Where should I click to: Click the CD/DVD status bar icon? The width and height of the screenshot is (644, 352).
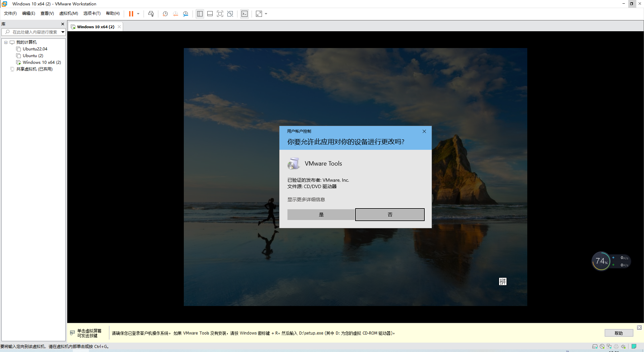(x=602, y=347)
